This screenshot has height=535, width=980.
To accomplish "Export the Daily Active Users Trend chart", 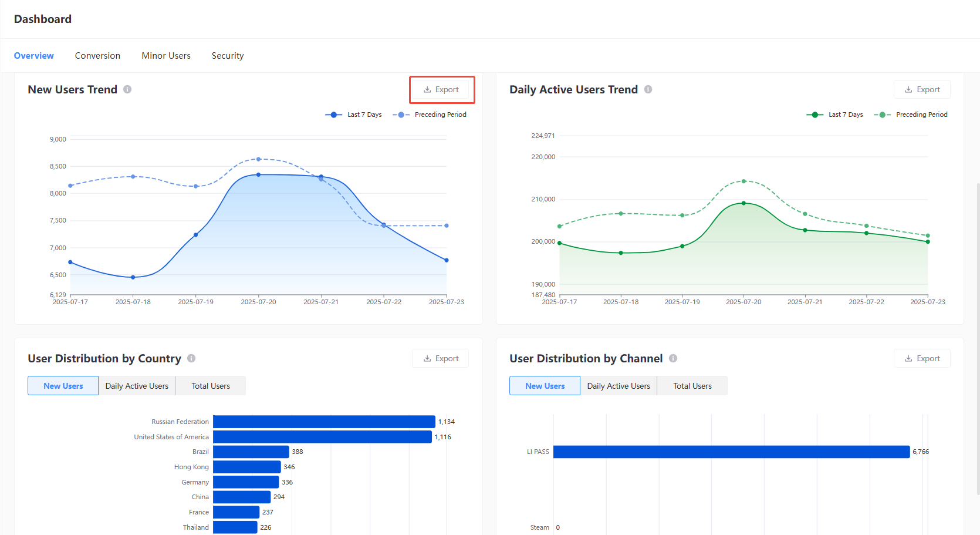I will (922, 90).
